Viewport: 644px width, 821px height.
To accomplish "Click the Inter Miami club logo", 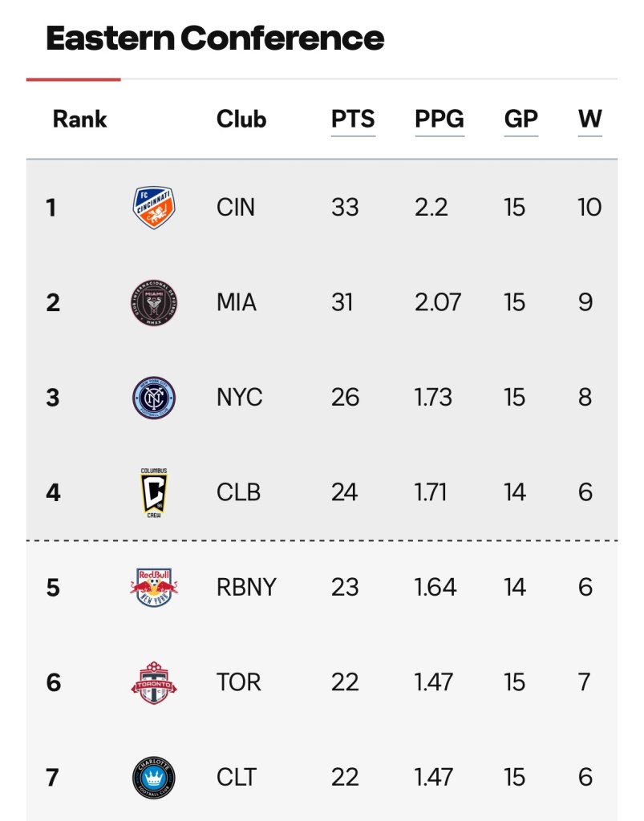I will (x=153, y=302).
